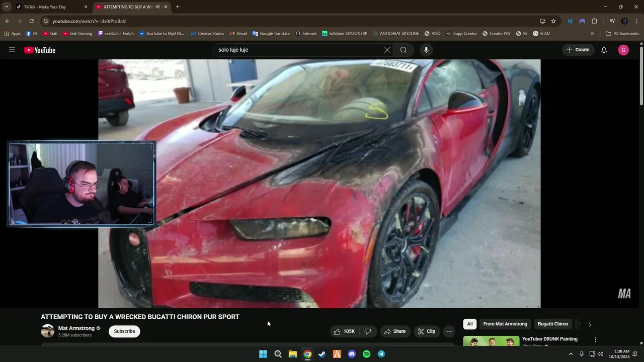Open Spotify from the taskbar
Screen dimensions: 644x362
366,354
